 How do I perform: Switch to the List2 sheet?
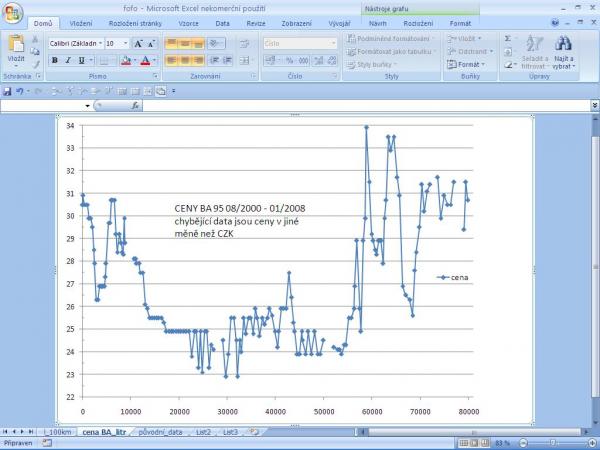(203, 431)
